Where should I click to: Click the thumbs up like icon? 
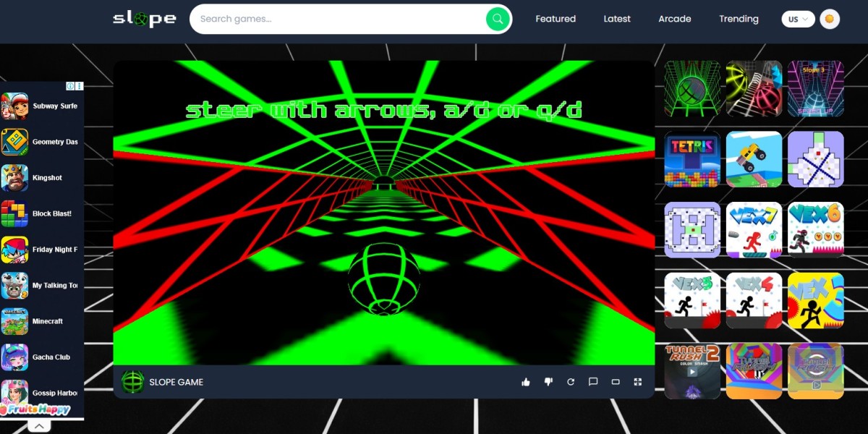[526, 382]
